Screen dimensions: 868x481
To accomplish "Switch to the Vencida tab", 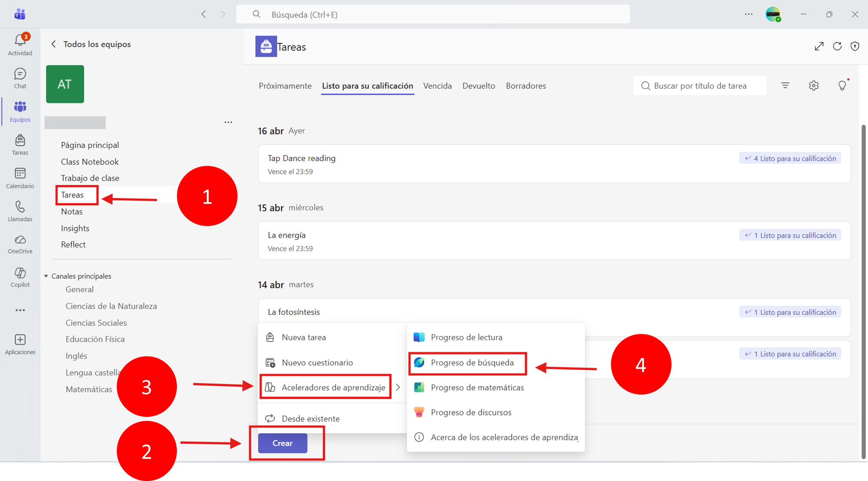I will [x=438, y=86].
